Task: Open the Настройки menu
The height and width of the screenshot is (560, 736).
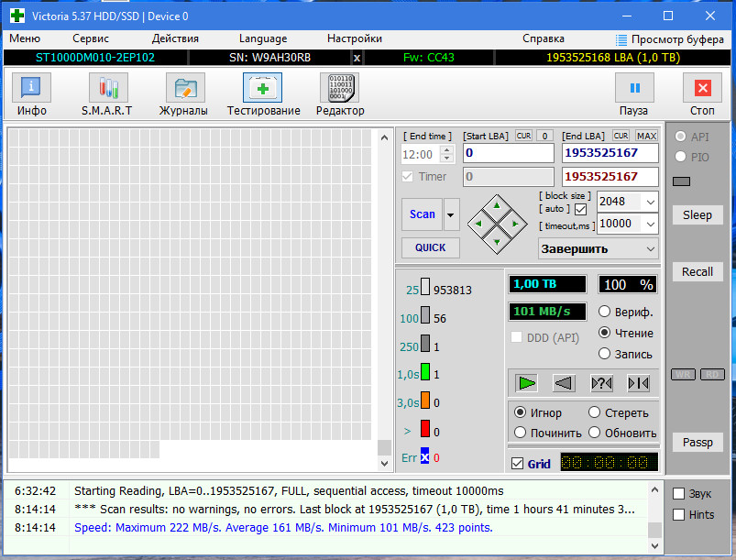Action: (355, 38)
